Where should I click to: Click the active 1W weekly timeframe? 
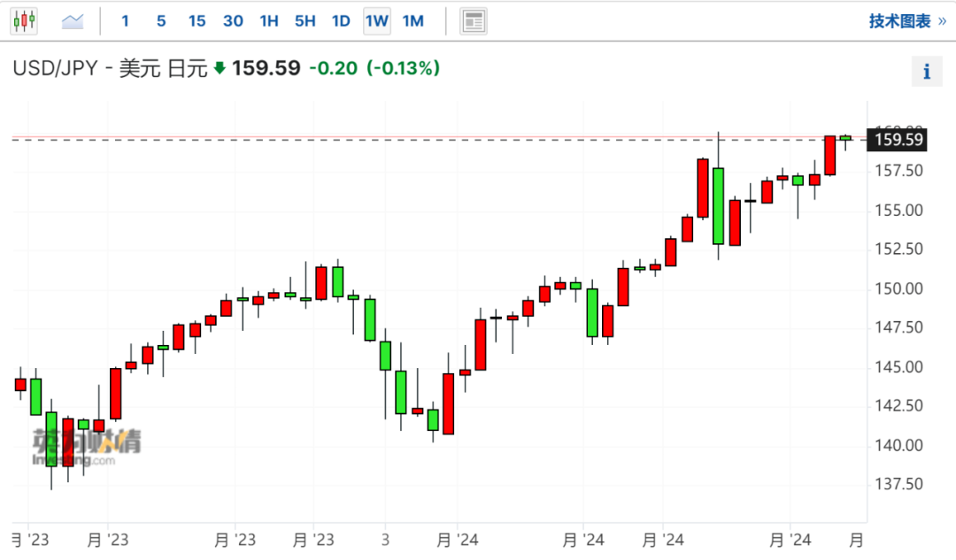point(377,21)
